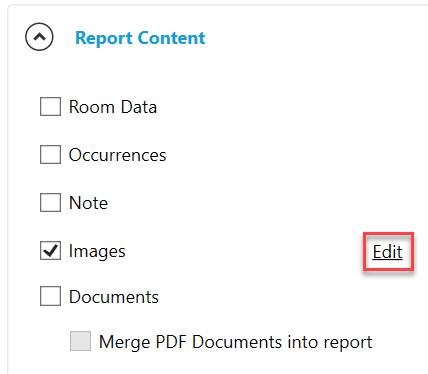Click the Merge PDF Documents label

point(235,342)
